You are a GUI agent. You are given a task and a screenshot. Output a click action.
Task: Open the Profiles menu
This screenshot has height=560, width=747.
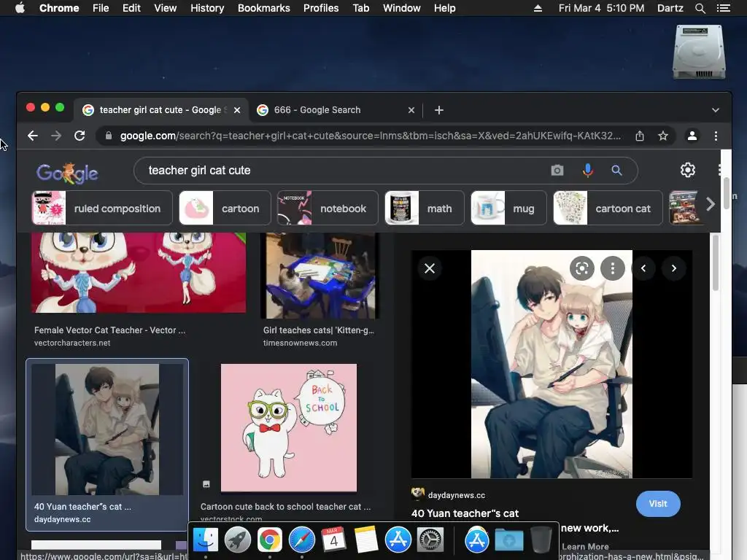[321, 8]
